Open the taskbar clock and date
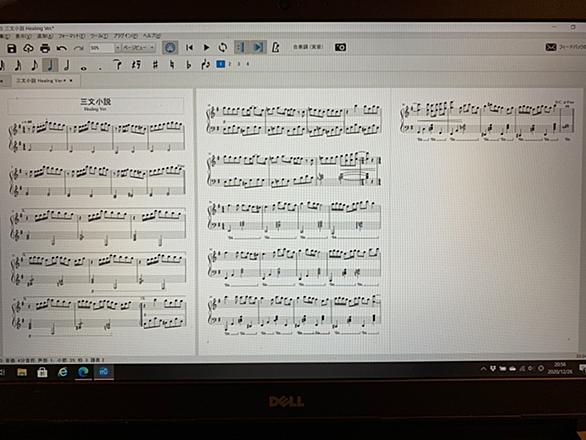This screenshot has width=586, height=440. 559,368
